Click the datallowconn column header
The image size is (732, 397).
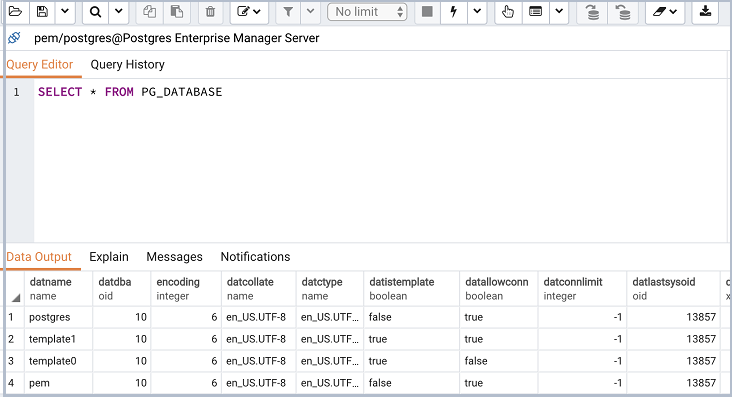pyautogui.click(x=499, y=289)
